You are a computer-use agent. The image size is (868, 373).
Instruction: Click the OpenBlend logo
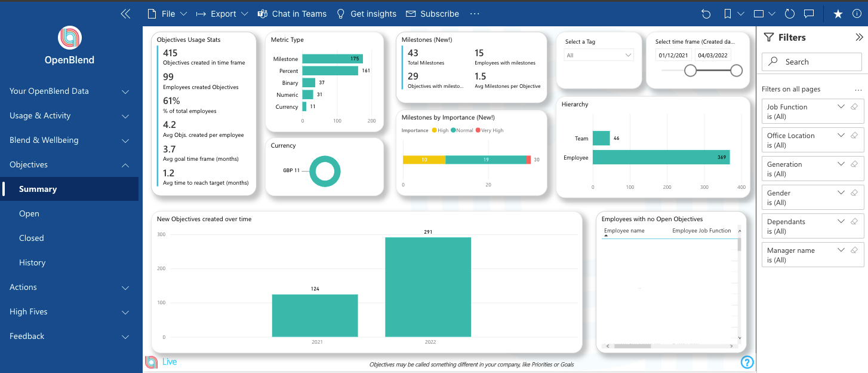click(x=69, y=38)
